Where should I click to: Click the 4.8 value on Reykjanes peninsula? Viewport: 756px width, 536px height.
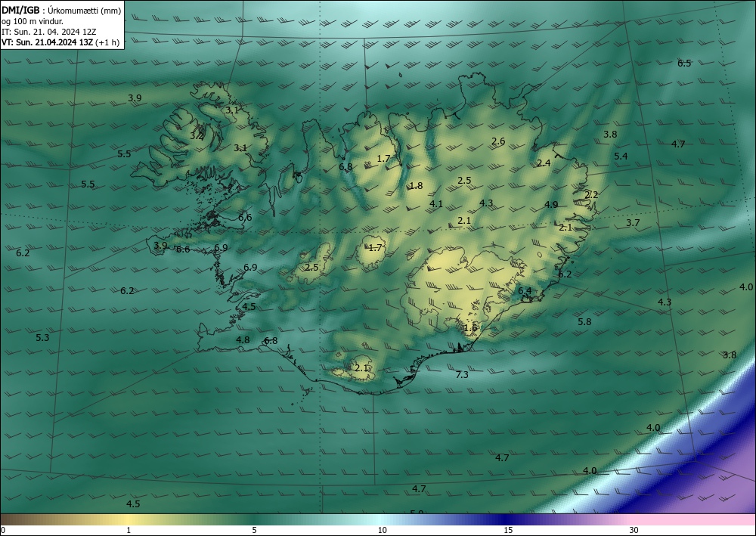243,340
